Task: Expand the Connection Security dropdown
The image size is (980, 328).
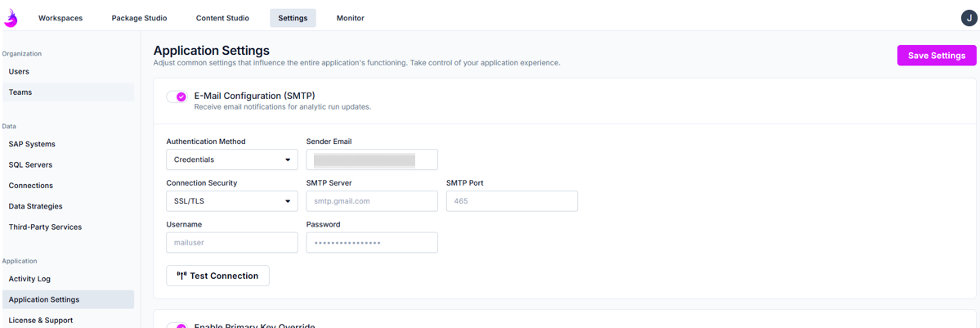Action: (x=231, y=201)
